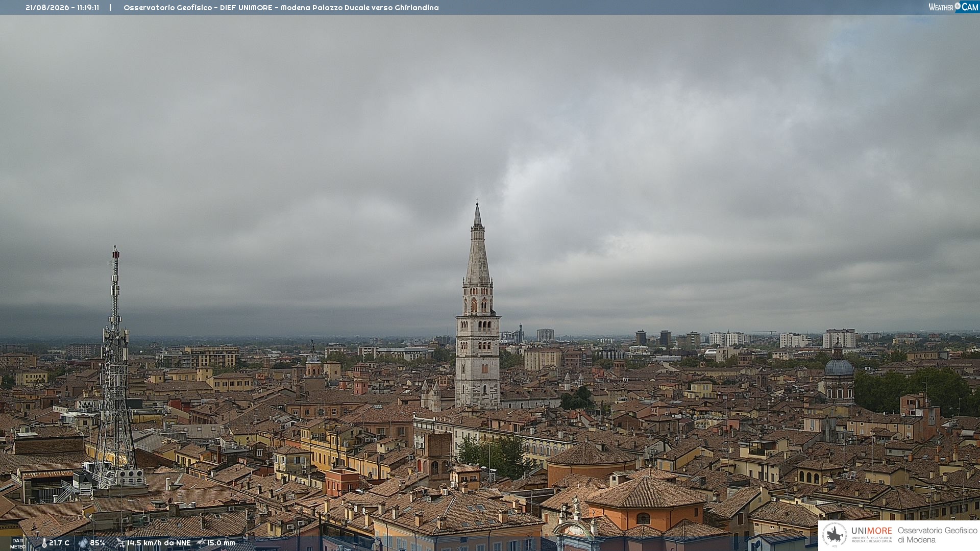Image resolution: width=980 pixels, height=551 pixels.
Task: Click the UNIMORE university seal emblem
Action: point(835,535)
